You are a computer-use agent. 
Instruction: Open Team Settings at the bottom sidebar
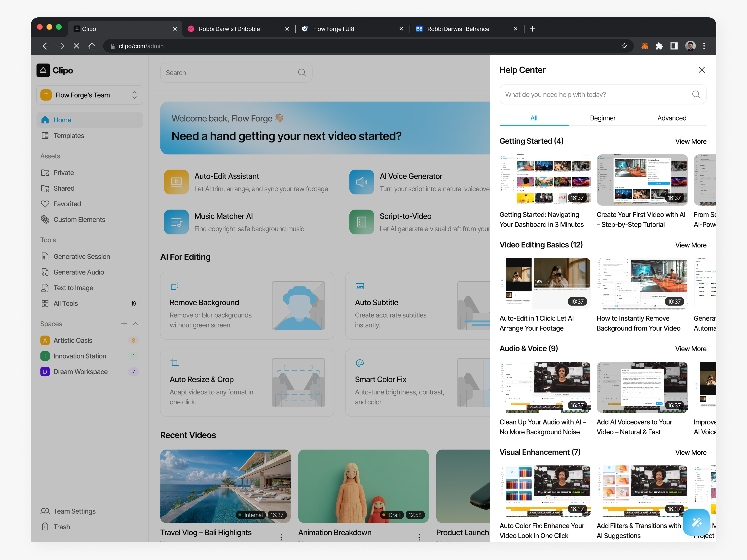(x=74, y=511)
